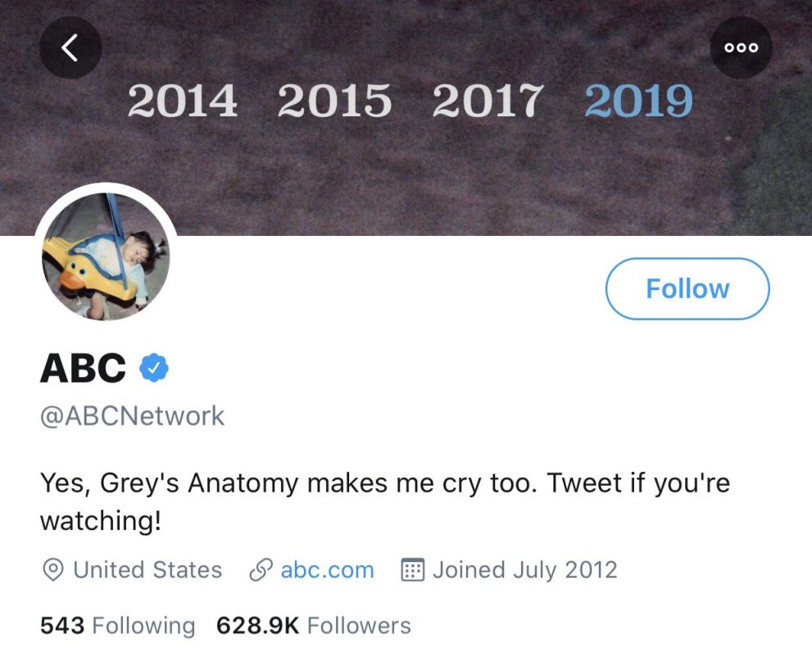
Task: Click the 2017 year in header banner
Action: (x=488, y=102)
